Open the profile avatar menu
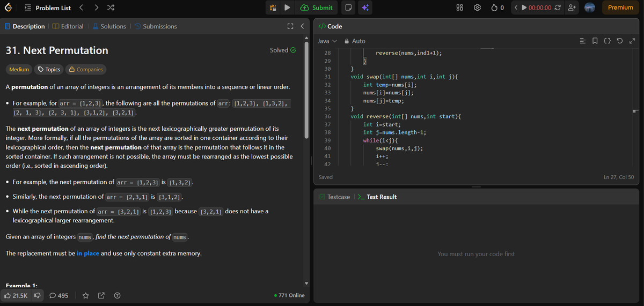The width and height of the screenshot is (644, 306). pos(589,8)
